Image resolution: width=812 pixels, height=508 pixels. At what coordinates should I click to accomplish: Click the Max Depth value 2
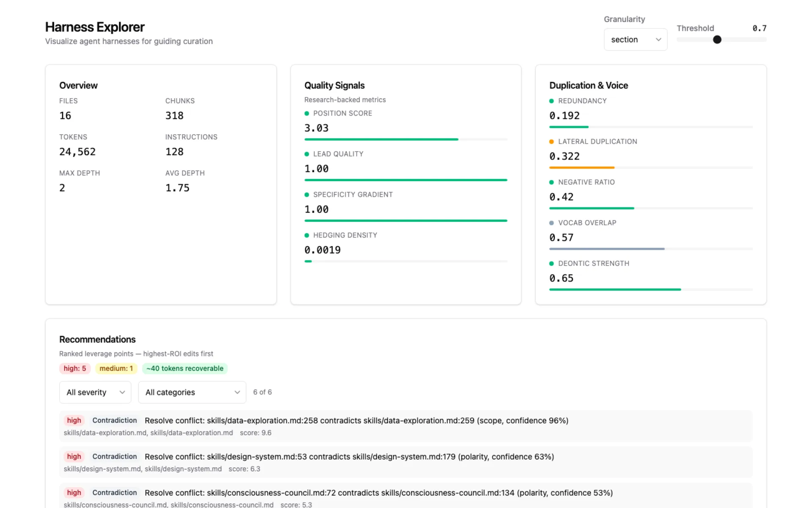pos(62,188)
